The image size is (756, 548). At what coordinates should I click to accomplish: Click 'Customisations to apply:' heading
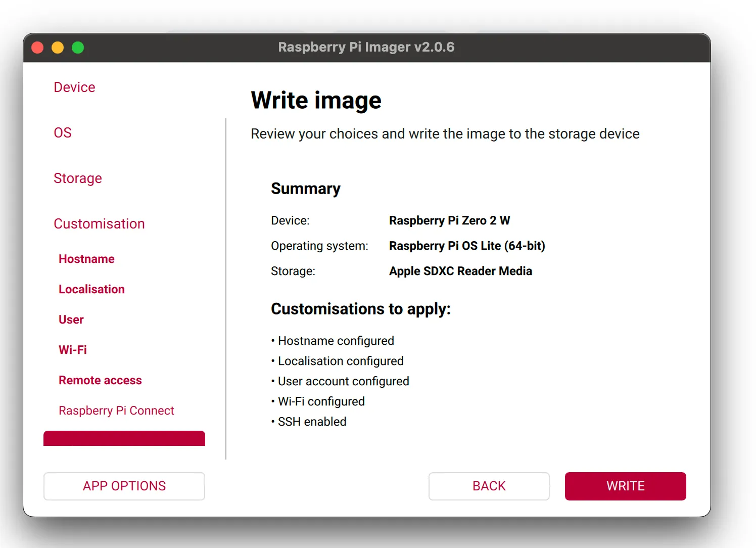click(361, 309)
